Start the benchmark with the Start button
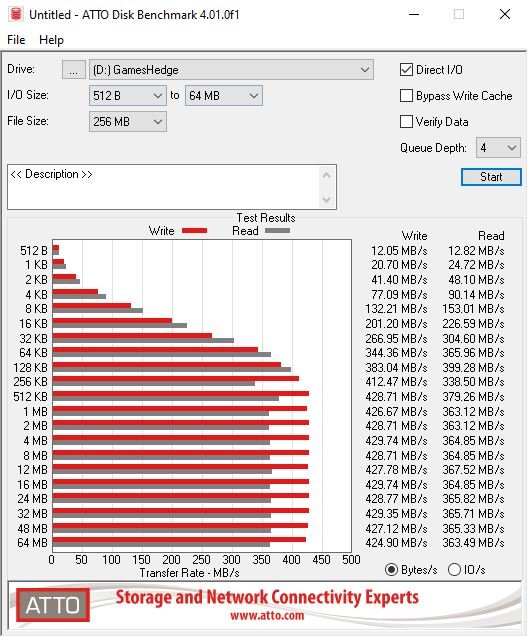The width and height of the screenshot is (528, 636). tap(491, 177)
